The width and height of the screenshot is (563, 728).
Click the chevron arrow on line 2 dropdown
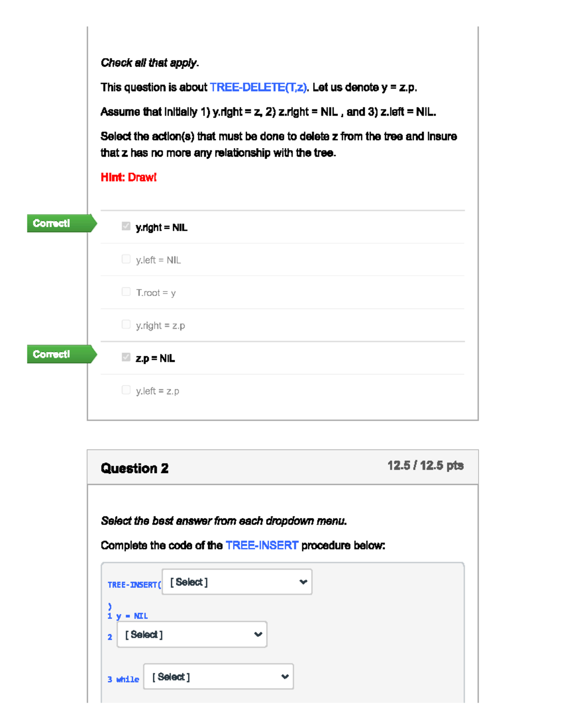click(x=258, y=634)
